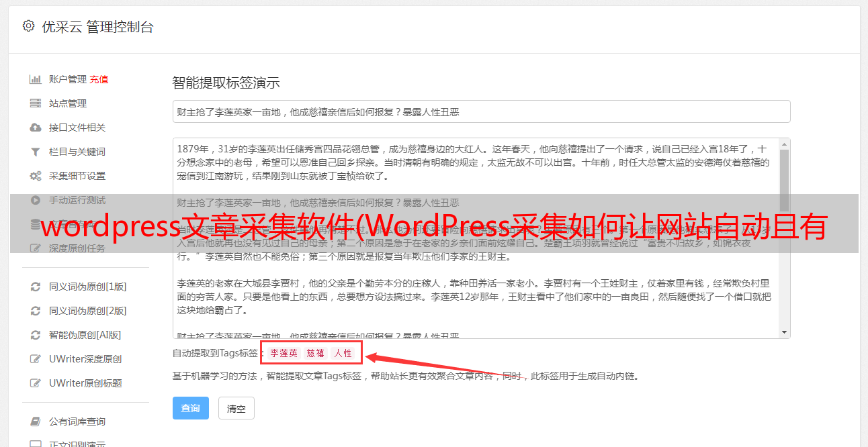The width and height of the screenshot is (868, 447).
Task: Click the gear icon beside 优采云 管理控制台
Action: (28, 26)
